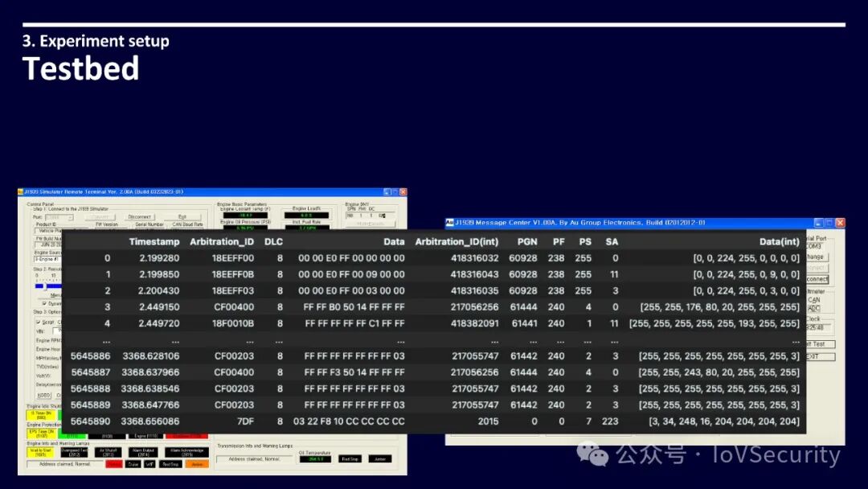868x489 pixels.
Task: Click the J1939 Simulator Remote Terminal title icon
Action: pyautogui.click(x=20, y=191)
